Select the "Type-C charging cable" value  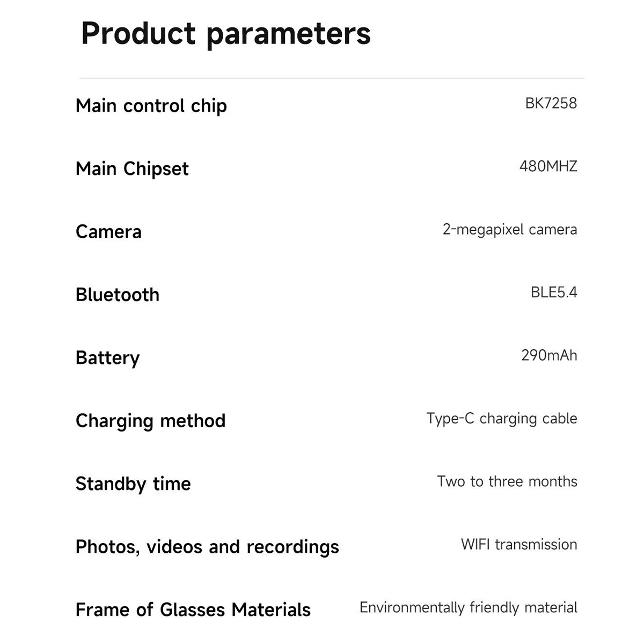tap(501, 419)
